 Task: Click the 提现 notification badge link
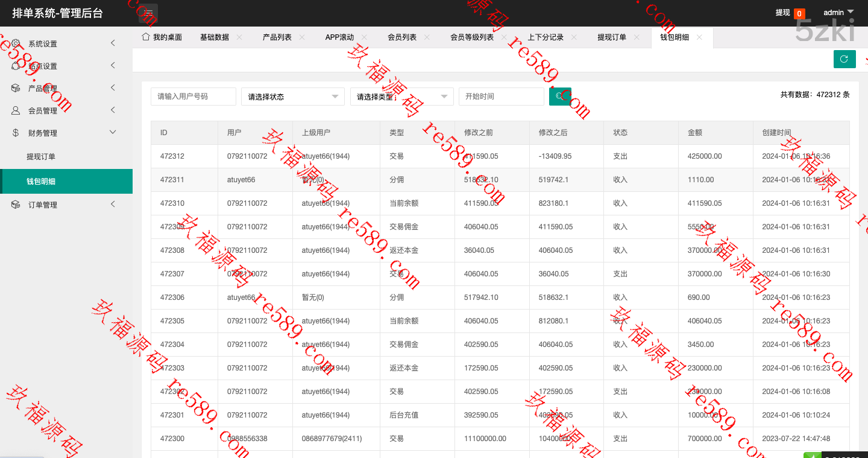click(x=790, y=13)
